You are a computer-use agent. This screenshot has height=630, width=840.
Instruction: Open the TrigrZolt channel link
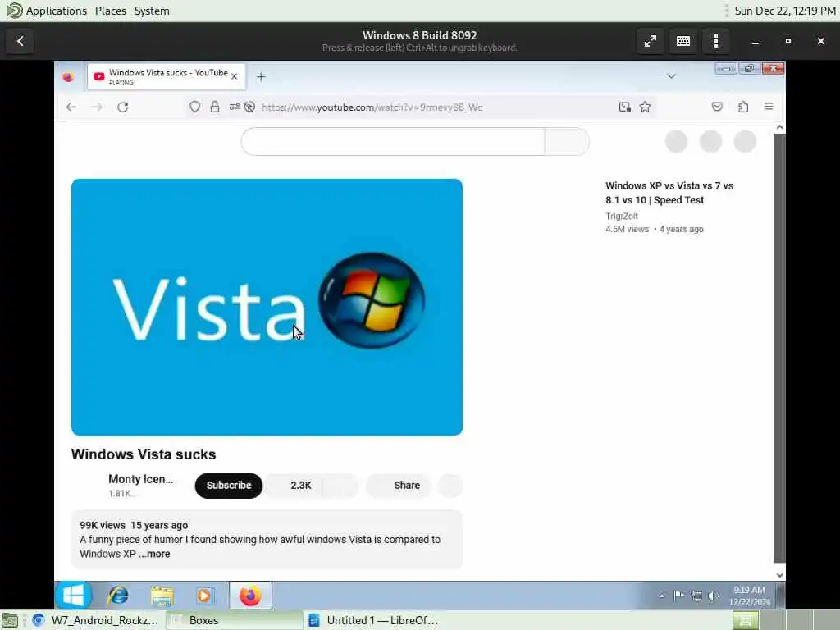coord(622,217)
